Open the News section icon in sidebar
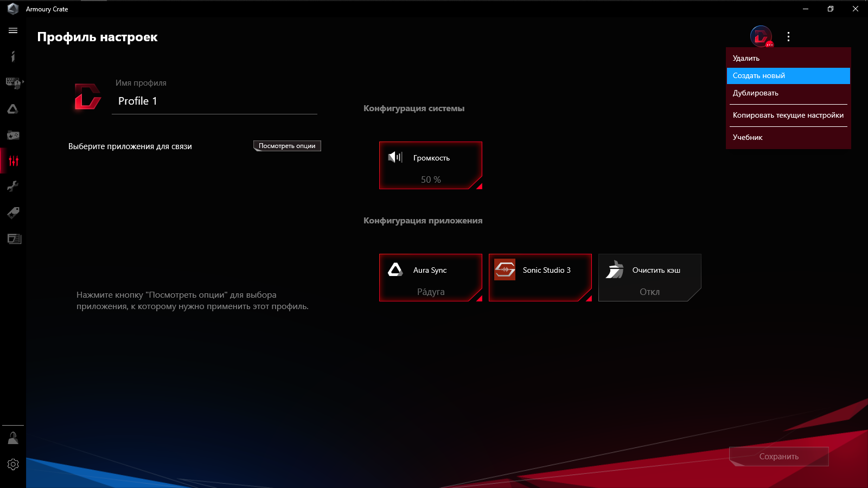868x488 pixels. coord(13,239)
